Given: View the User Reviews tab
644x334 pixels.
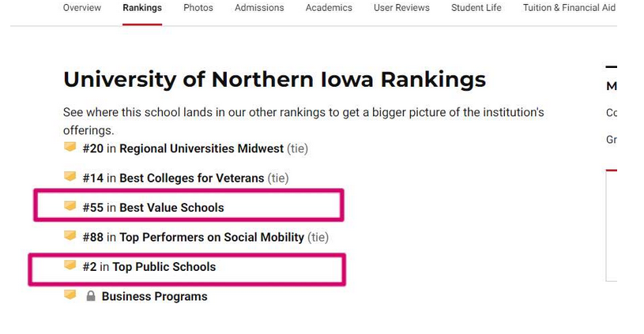Looking at the screenshot, I should point(401,8).
